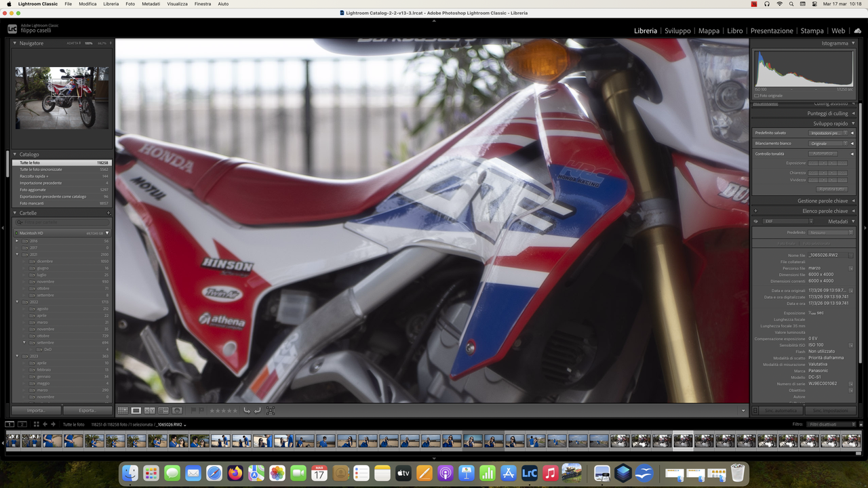The width and height of the screenshot is (868, 488).
Task: Switch to Grid view in the toolbar
Action: click(123, 411)
